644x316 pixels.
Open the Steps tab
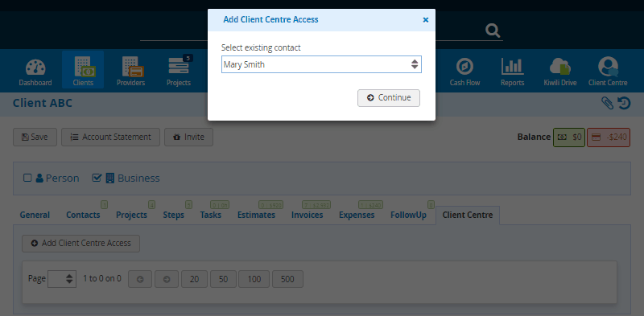click(x=173, y=215)
